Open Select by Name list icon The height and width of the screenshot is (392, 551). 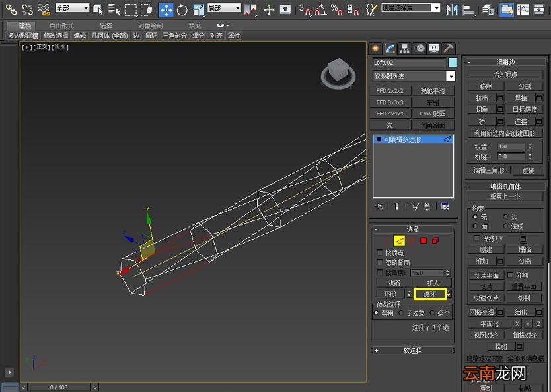tap(114, 9)
